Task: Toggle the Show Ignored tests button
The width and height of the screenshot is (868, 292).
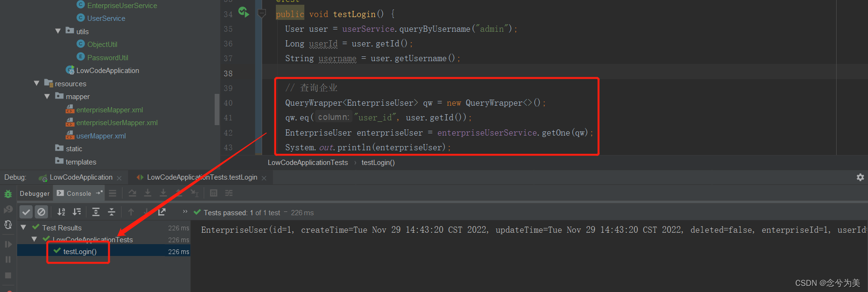Action: [41, 212]
